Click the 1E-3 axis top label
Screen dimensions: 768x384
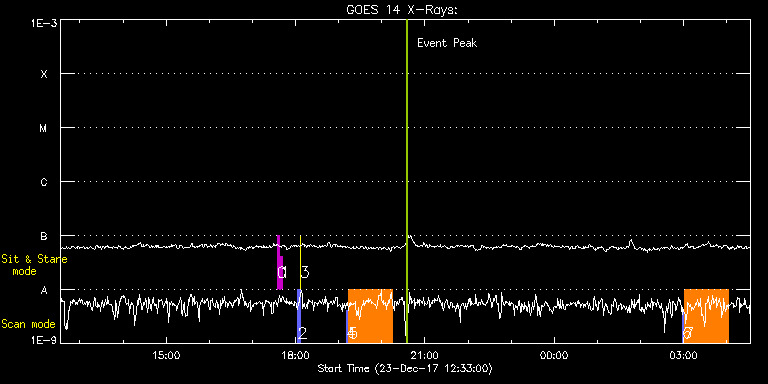pyautogui.click(x=44, y=23)
